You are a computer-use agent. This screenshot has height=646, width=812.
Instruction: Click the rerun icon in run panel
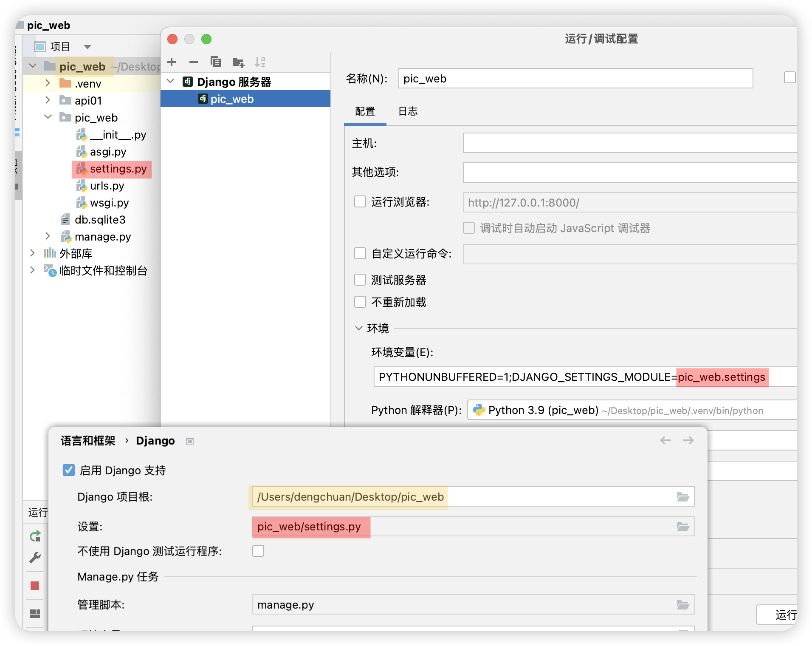pyautogui.click(x=35, y=536)
